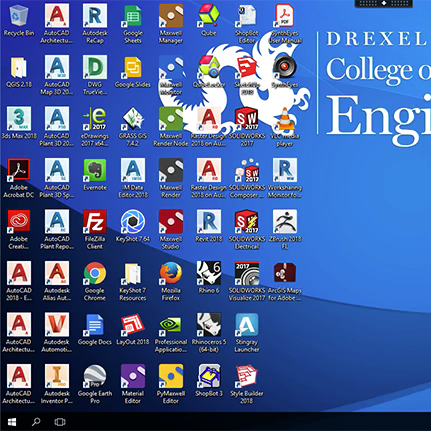Open the SynthEyes User Manual PDF

285,16
